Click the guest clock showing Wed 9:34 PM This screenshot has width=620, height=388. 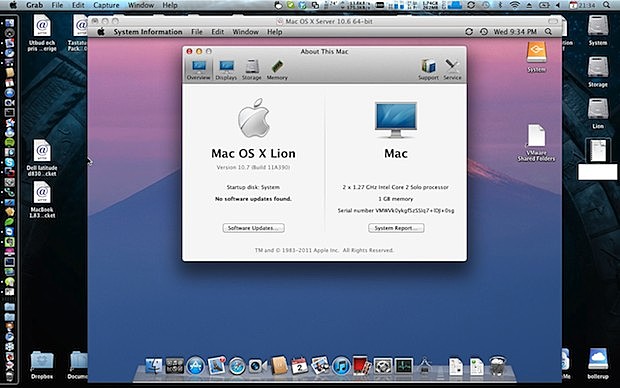(x=515, y=32)
